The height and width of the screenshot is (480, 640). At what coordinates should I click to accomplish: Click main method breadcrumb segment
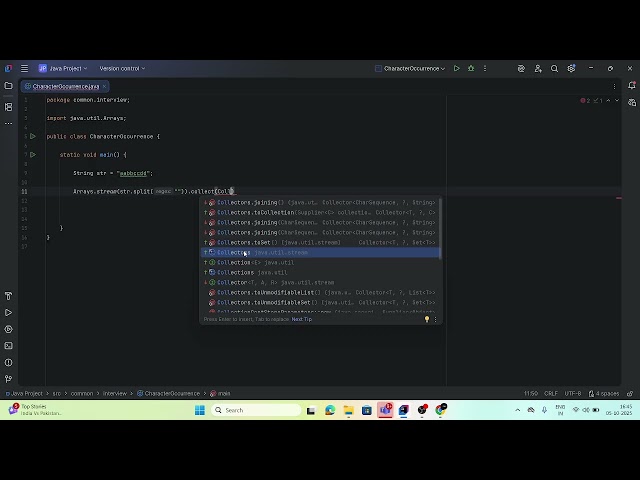coord(220,393)
